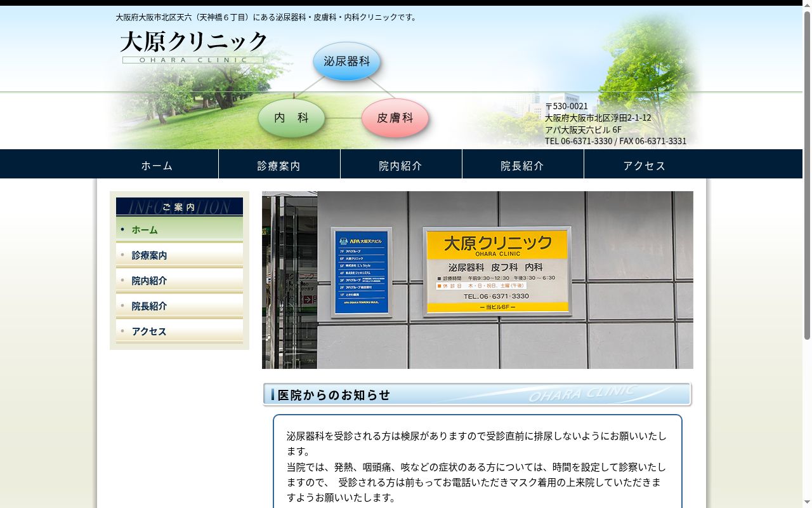Select the green 内科 bubble
The width and height of the screenshot is (812, 508).
click(x=291, y=117)
